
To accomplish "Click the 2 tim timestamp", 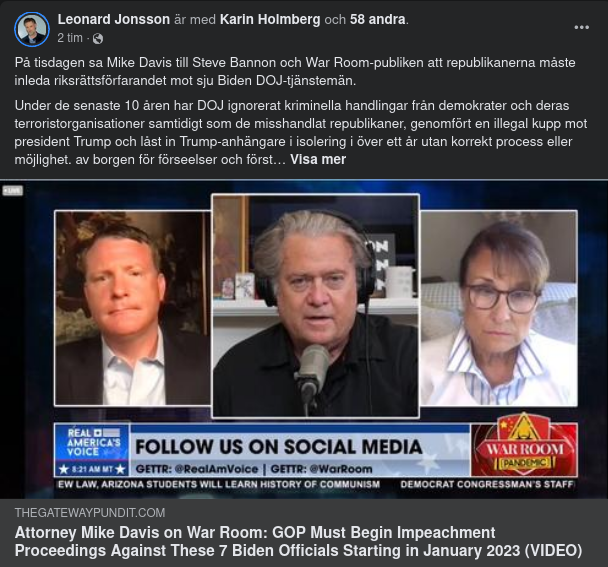I will coord(70,38).
